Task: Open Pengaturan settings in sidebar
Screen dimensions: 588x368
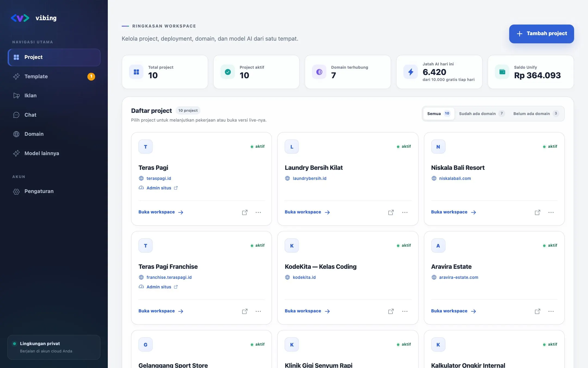Action: [54, 191]
